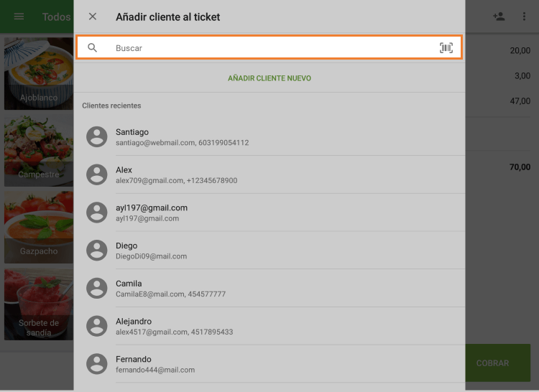The image size is (539, 392).
Task: Click the barcode scanner icon
Action: (x=446, y=48)
